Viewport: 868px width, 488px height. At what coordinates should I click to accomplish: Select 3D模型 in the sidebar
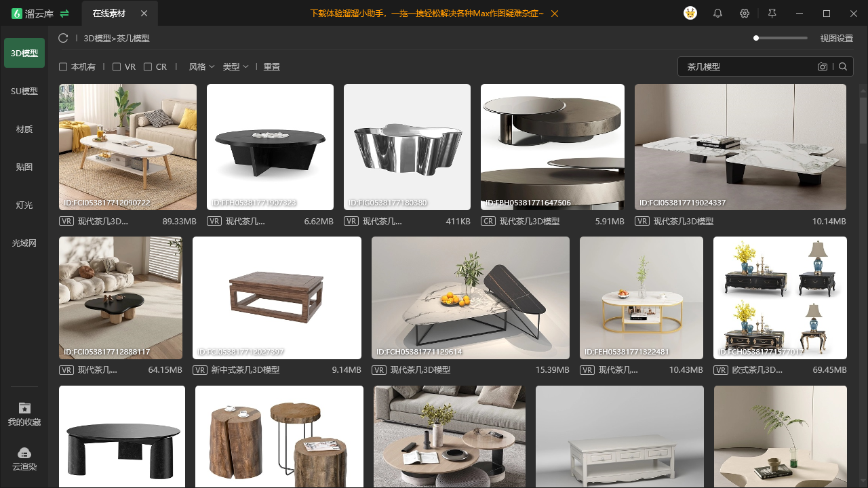pos(24,53)
